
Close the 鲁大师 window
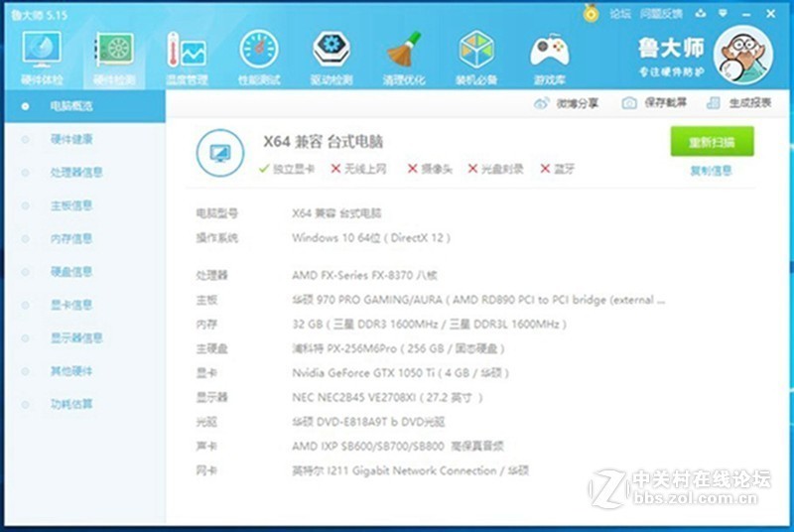[771, 14]
